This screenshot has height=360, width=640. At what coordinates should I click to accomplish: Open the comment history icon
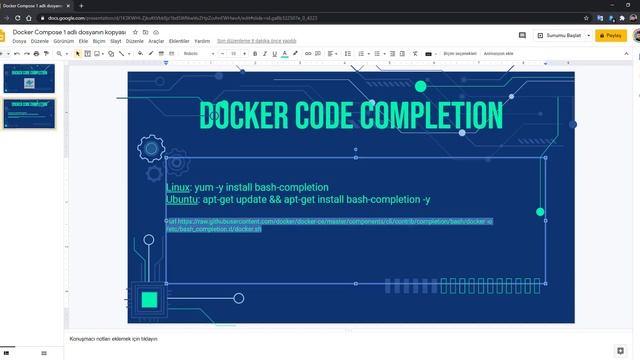click(x=522, y=36)
